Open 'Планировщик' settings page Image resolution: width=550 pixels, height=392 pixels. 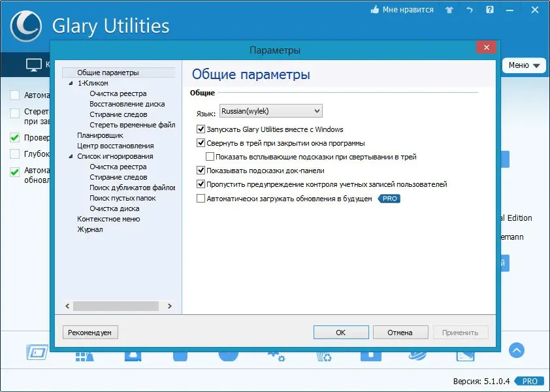click(x=100, y=135)
